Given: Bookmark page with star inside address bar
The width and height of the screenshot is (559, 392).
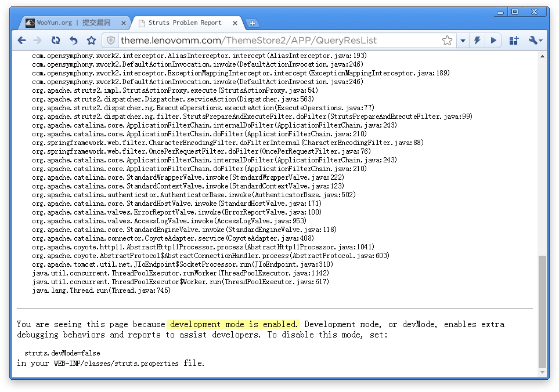Looking at the screenshot, I should [x=447, y=41].
